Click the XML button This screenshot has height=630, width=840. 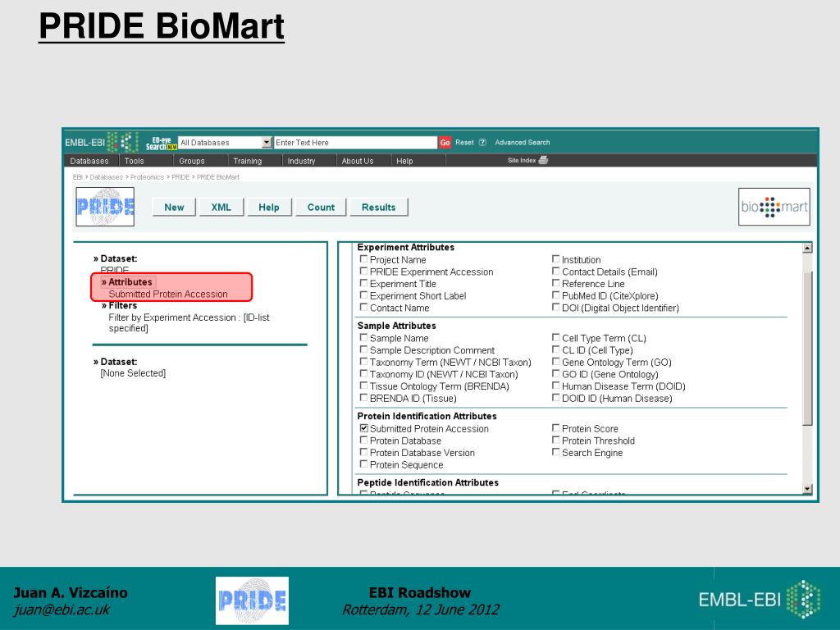(221, 208)
